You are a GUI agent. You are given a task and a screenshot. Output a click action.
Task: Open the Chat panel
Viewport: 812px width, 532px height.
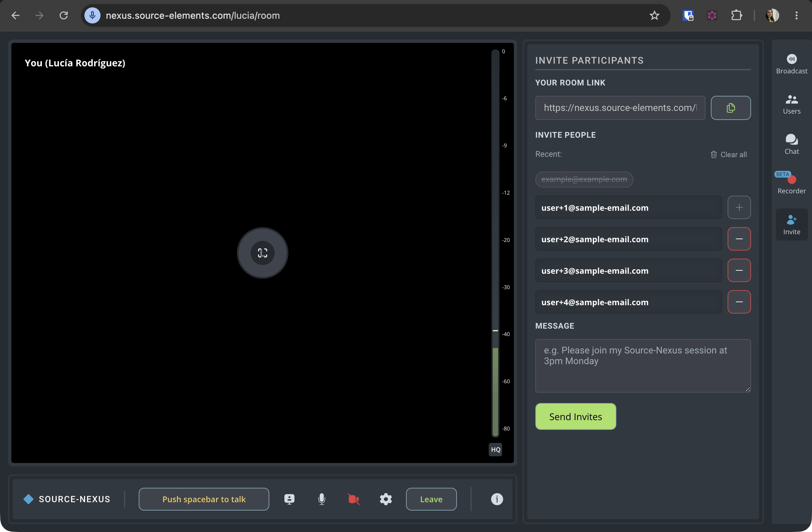pos(791,144)
